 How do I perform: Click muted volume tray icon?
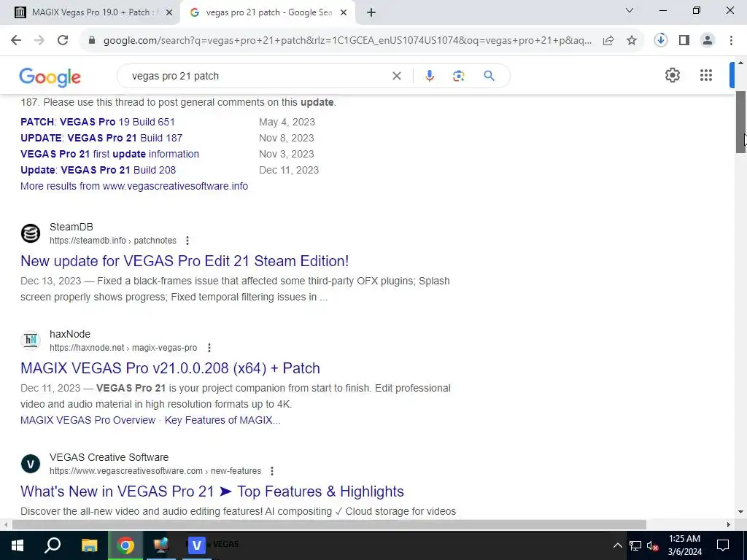point(652,545)
